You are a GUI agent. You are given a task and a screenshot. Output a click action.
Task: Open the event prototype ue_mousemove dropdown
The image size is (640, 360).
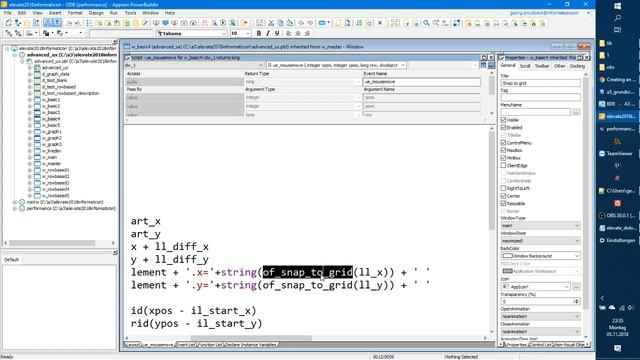403,65
